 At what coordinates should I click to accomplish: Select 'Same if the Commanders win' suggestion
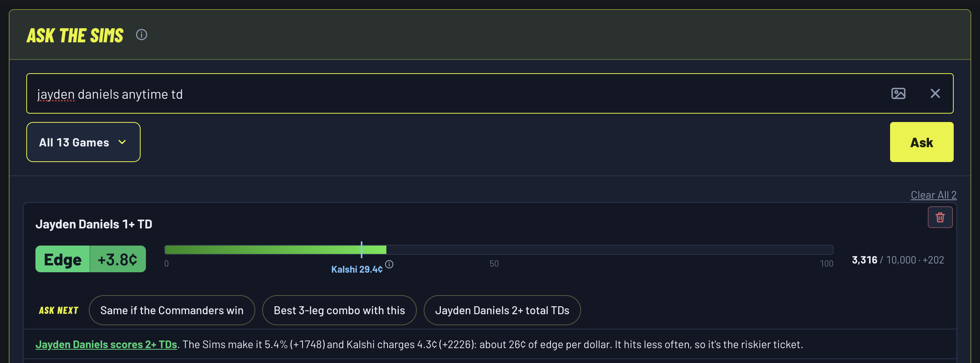[x=172, y=310]
